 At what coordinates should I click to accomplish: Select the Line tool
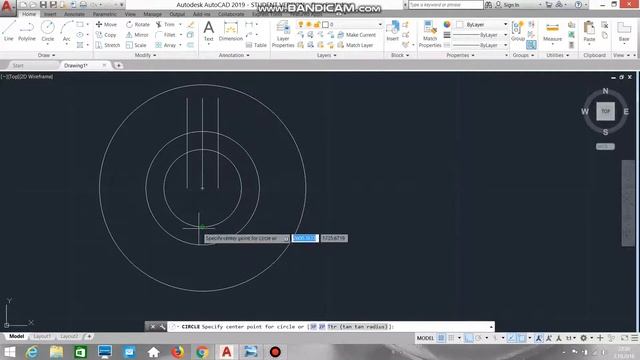pyautogui.click(x=9, y=31)
